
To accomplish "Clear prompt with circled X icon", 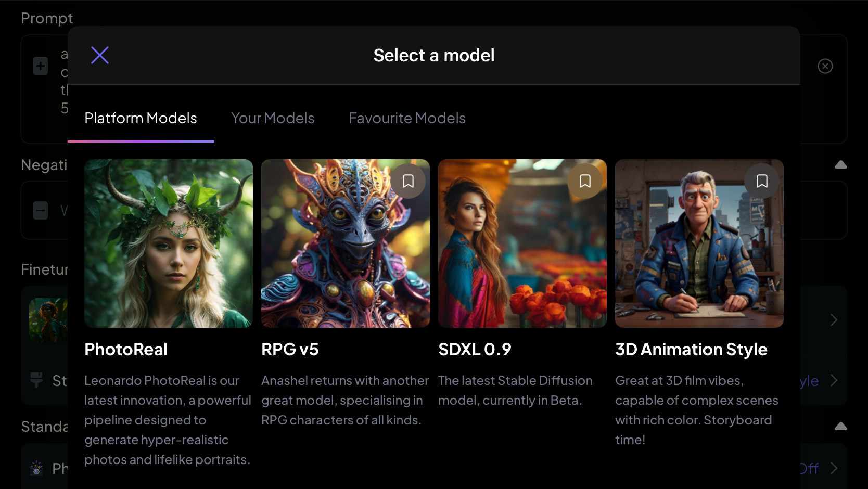I will [825, 66].
